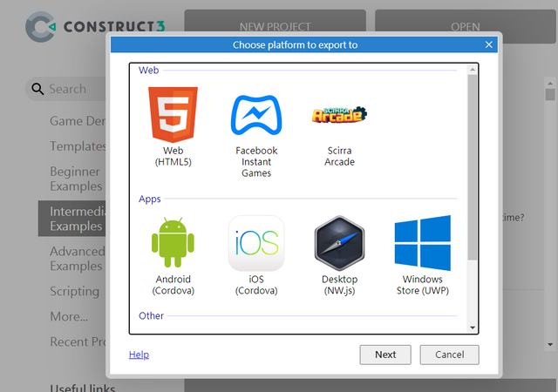Viewport: 558px width, 392px height.
Task: Open Recent Projects in sidebar
Action: pos(78,341)
